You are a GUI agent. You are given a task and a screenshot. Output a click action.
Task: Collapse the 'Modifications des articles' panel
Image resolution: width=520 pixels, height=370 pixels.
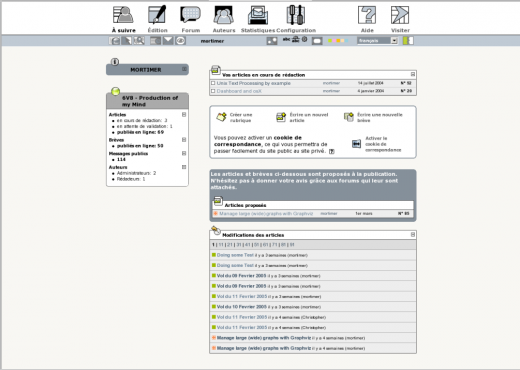click(x=413, y=235)
